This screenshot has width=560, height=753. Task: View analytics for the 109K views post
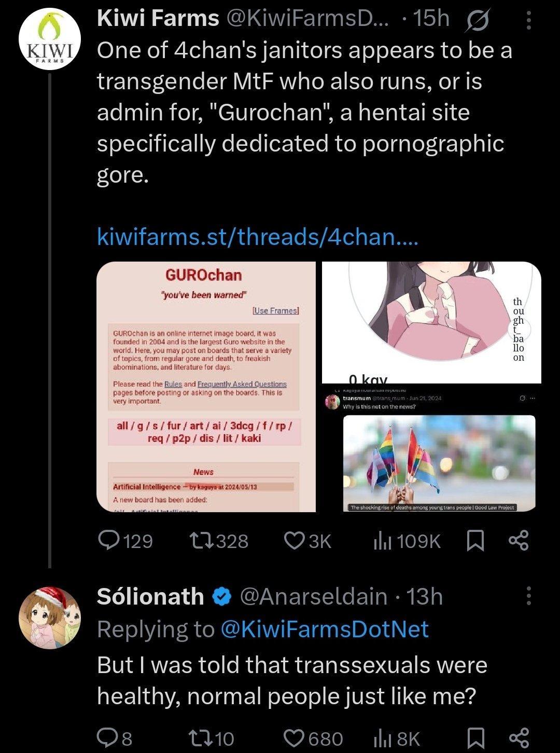click(383, 541)
